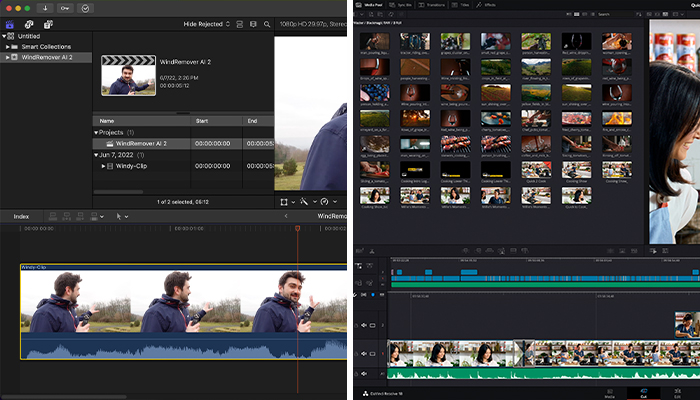
Task: Click the Resolve fast review play icon
Action: click(653, 251)
